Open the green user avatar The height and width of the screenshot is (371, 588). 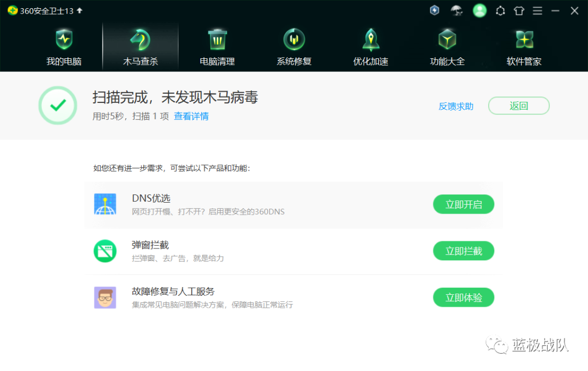tap(479, 10)
